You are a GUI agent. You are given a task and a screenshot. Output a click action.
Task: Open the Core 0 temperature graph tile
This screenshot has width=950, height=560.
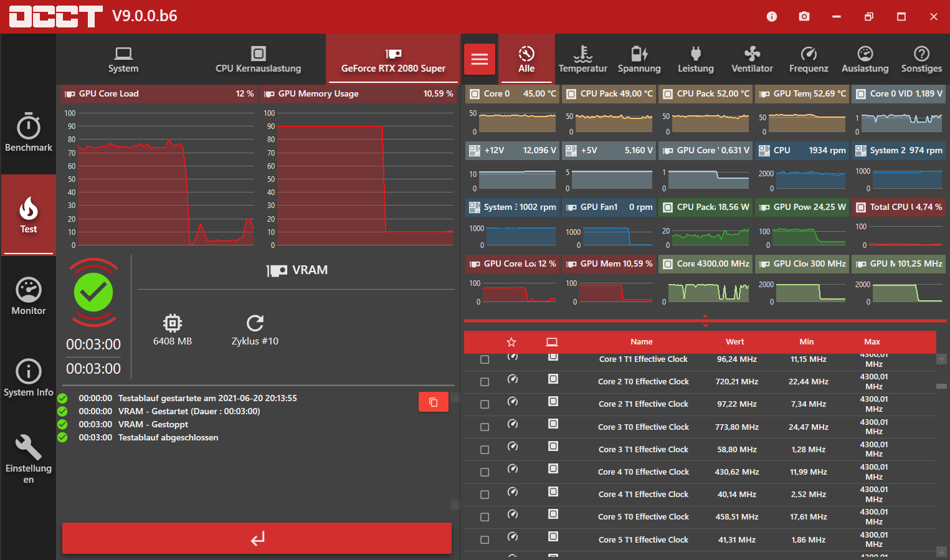click(512, 111)
